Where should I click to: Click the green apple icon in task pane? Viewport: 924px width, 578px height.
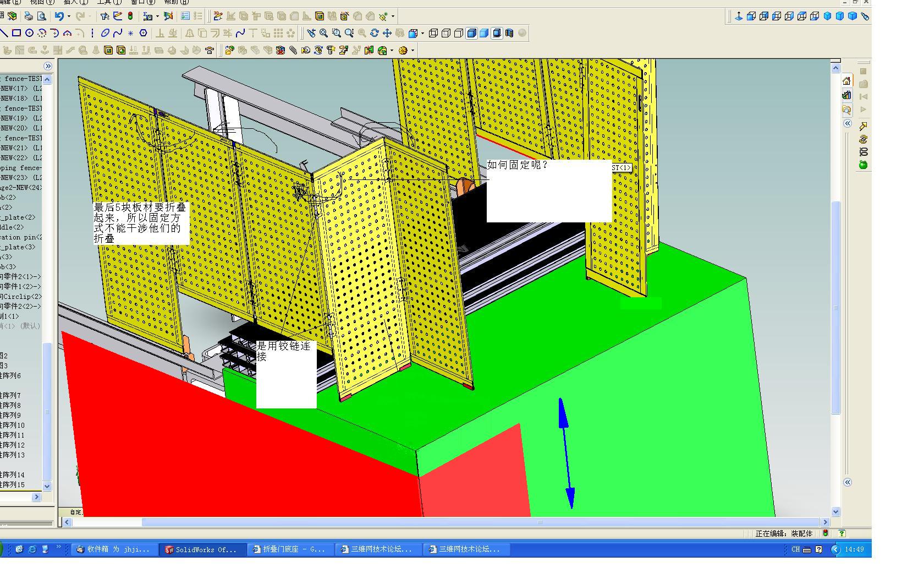point(863,165)
